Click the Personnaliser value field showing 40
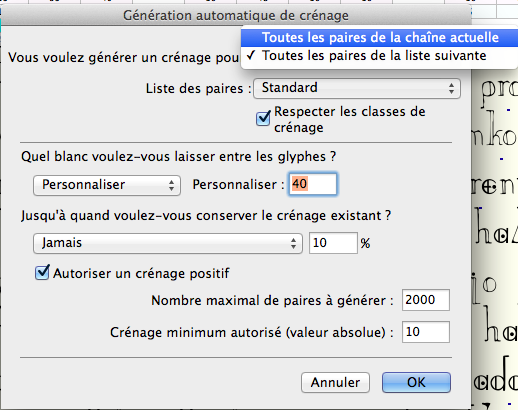The height and width of the screenshot is (410, 518). [313, 184]
